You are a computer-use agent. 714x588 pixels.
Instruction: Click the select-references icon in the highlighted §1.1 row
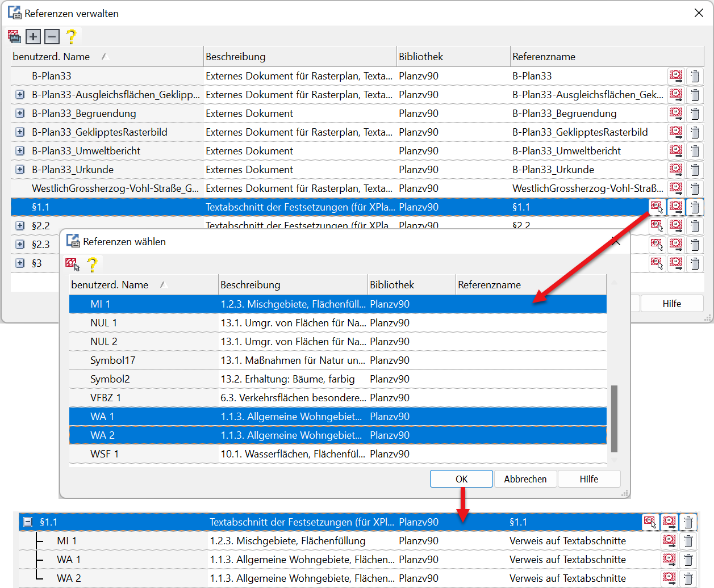click(657, 207)
